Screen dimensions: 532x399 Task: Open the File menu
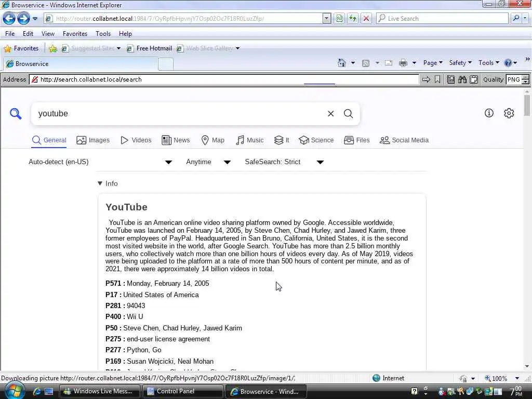coord(10,34)
